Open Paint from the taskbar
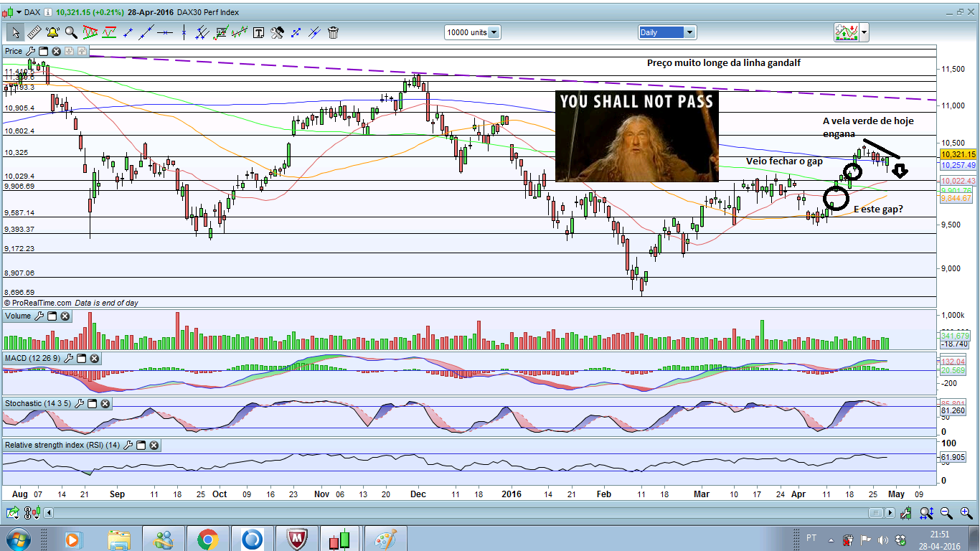 click(386, 538)
